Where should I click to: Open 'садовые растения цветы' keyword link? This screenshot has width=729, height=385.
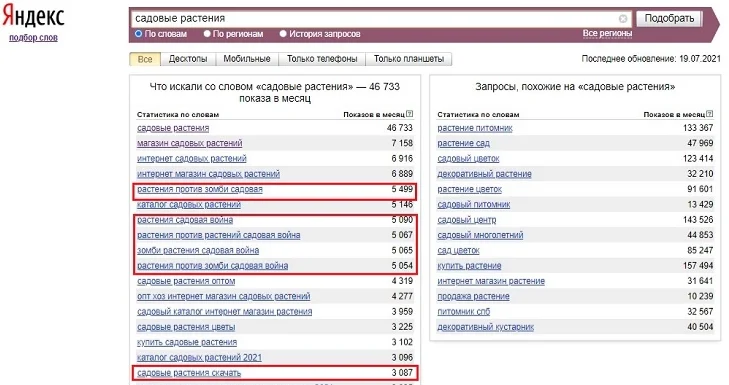(186, 327)
